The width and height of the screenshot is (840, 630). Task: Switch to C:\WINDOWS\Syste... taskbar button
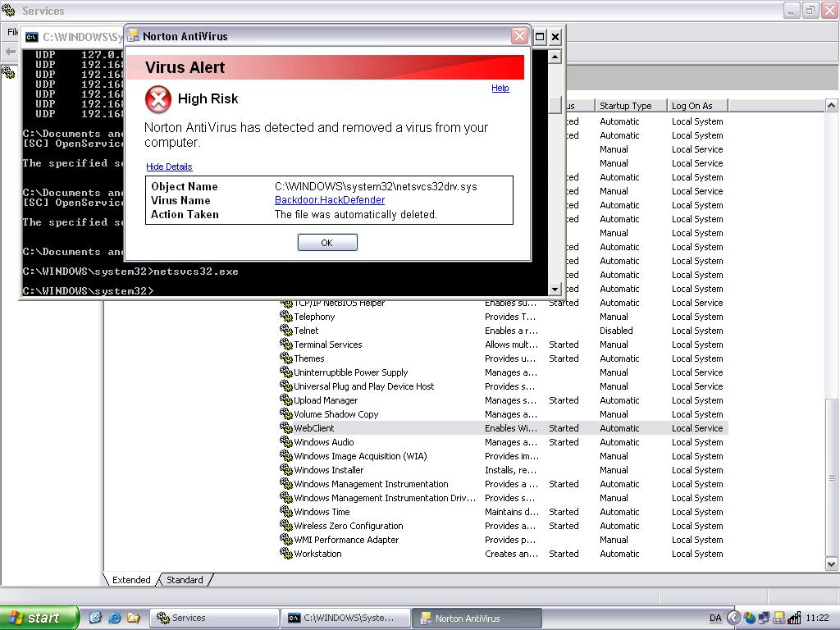[x=346, y=618]
